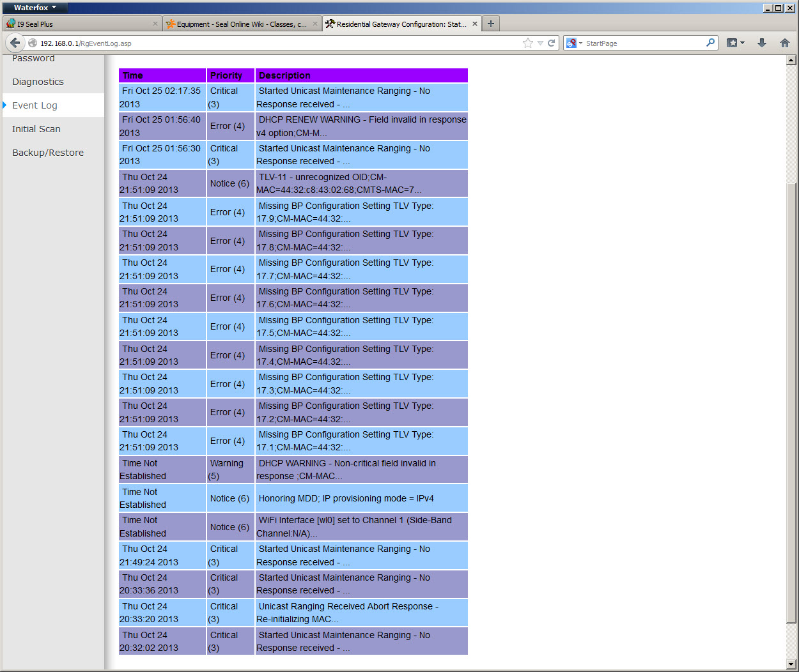Click the site identity globe icon
Viewport: 799px width, 672px height.
[x=33, y=43]
